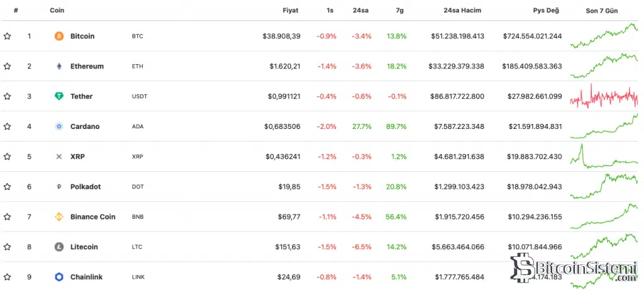Click the XRP logo icon

(59, 157)
